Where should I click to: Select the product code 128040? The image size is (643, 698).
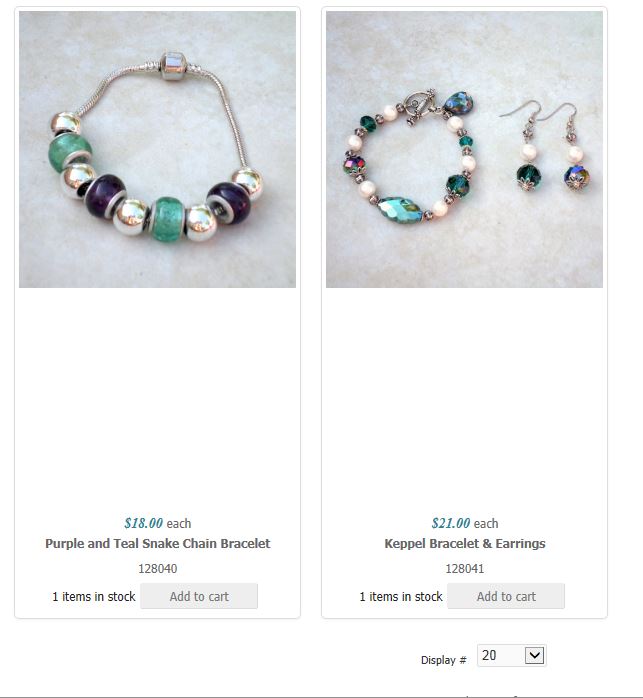click(x=158, y=568)
